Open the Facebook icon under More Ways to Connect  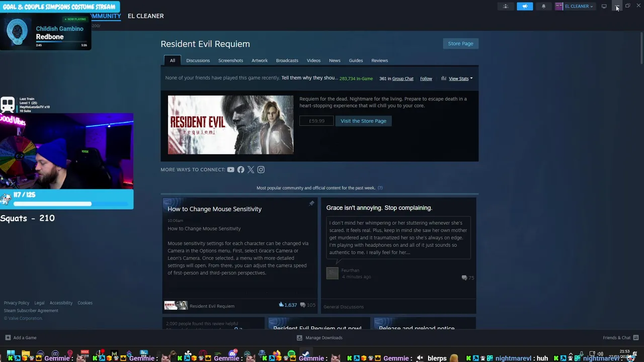point(240,169)
